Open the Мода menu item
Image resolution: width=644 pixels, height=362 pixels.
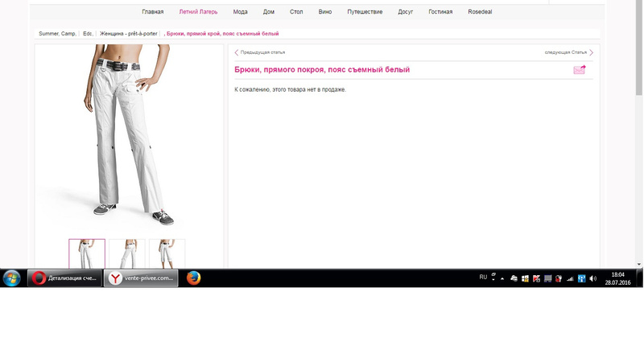point(240,12)
